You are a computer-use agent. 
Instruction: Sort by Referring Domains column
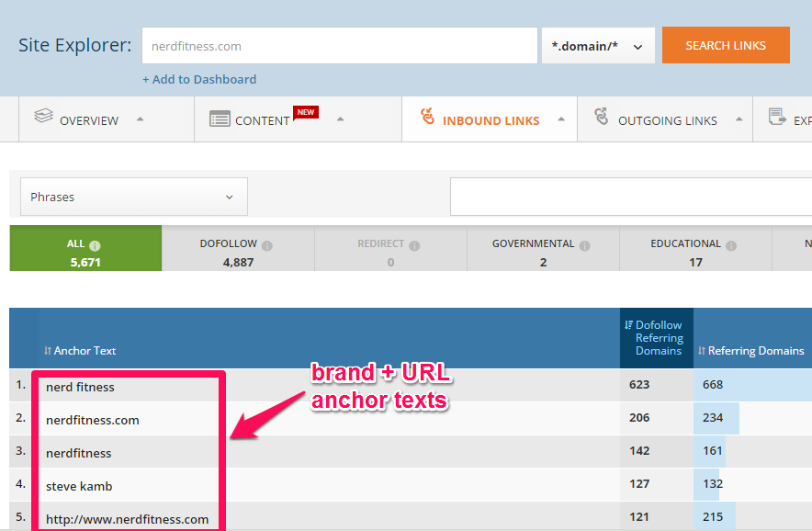click(750, 351)
